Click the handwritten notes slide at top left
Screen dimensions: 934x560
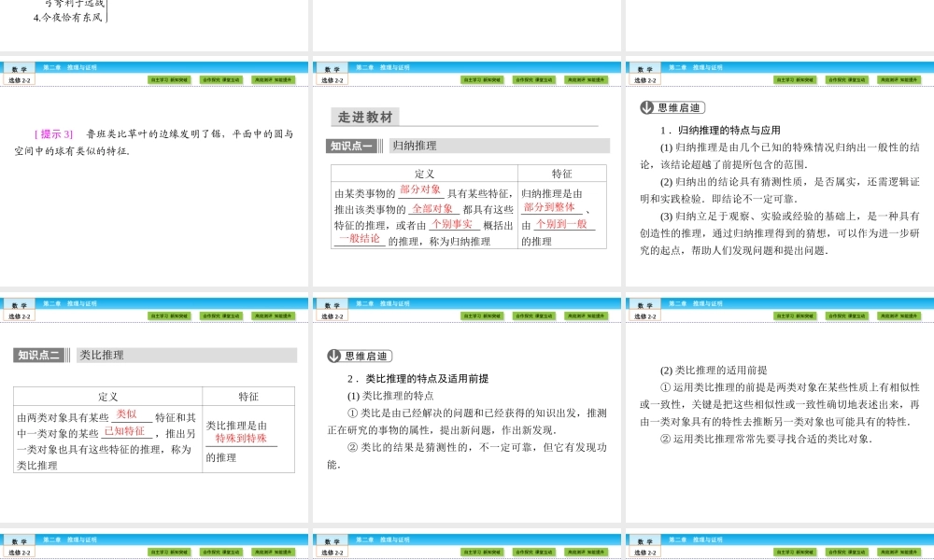pos(70,19)
